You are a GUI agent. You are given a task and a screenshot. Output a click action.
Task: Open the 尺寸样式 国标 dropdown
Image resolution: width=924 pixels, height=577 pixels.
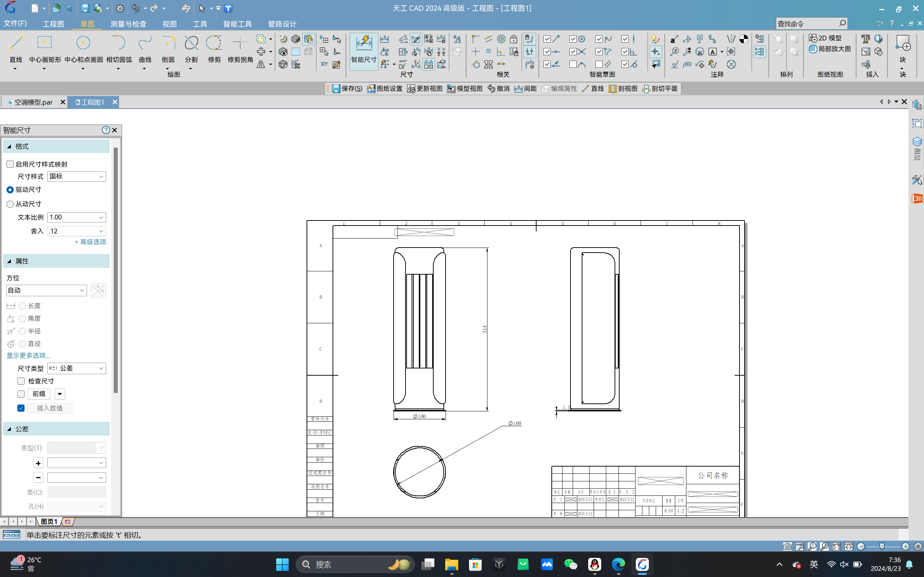click(76, 176)
